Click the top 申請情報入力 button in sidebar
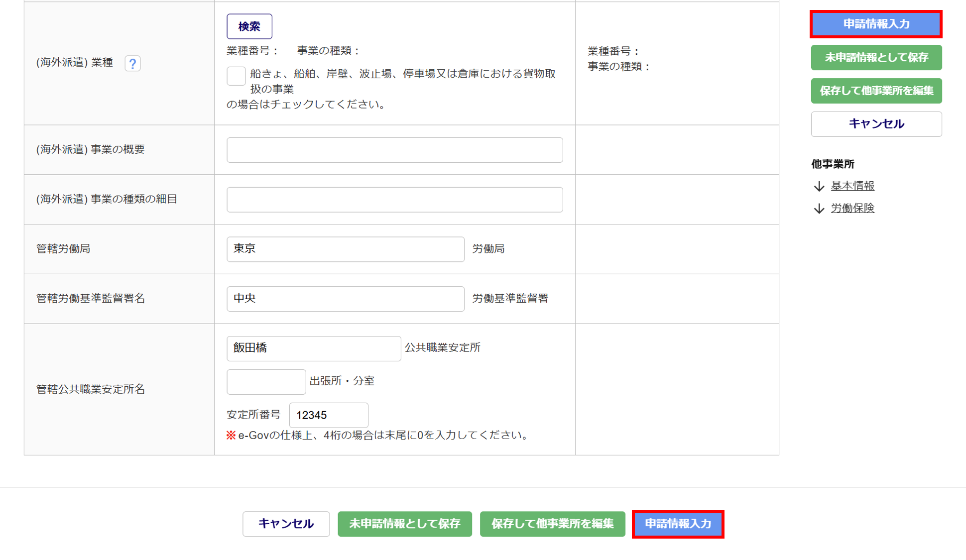Screen dimensions: 966x560 [876, 24]
